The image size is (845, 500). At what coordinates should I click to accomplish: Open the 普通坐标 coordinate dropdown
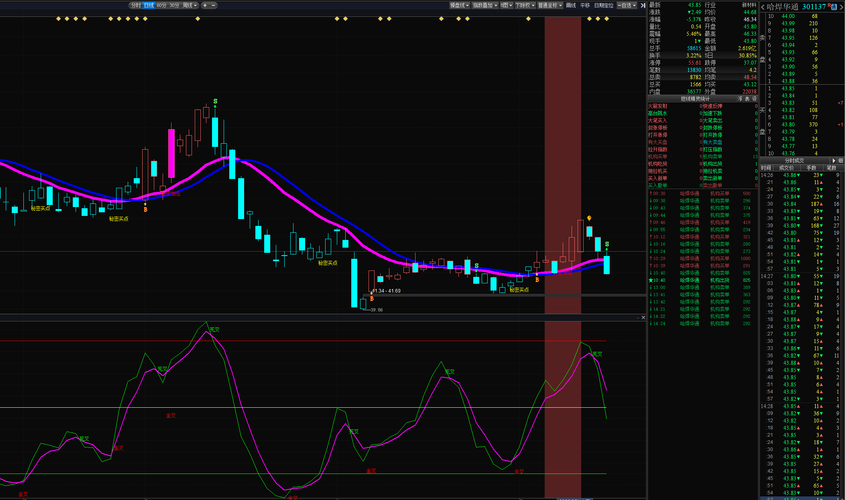point(550,5)
